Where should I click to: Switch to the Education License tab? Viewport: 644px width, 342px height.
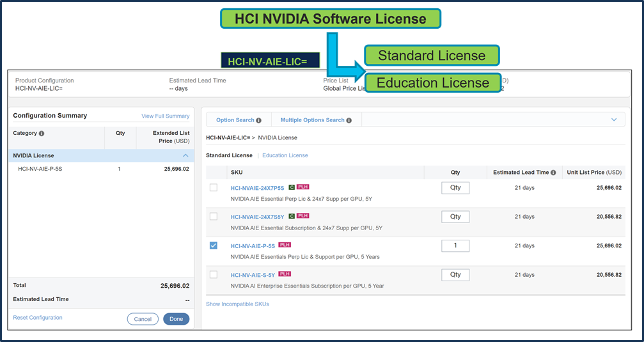[x=285, y=155]
